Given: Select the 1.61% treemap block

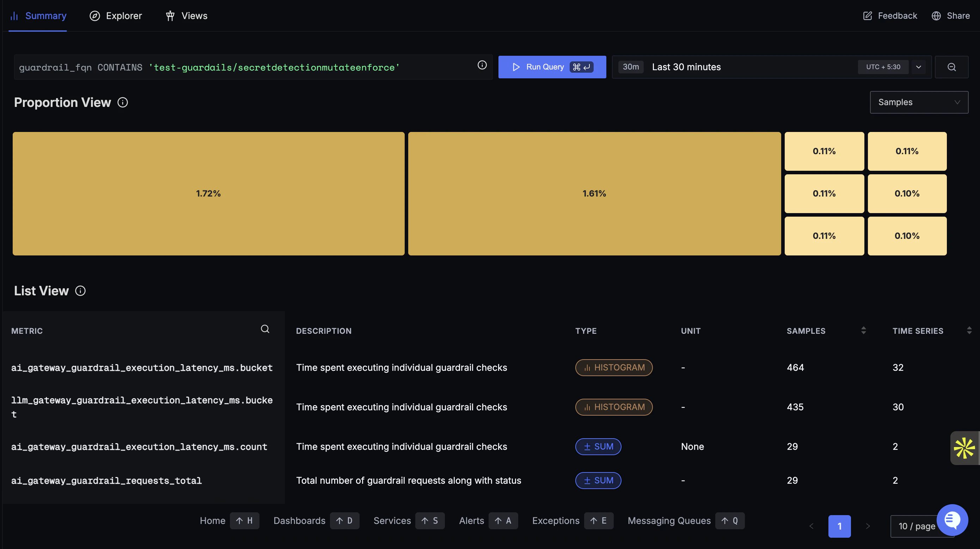Looking at the screenshot, I should click(594, 193).
